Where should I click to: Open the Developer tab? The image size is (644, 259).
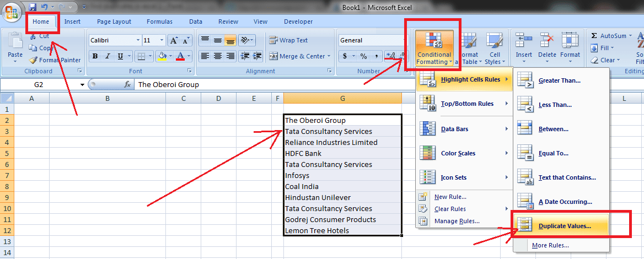pyautogui.click(x=298, y=21)
